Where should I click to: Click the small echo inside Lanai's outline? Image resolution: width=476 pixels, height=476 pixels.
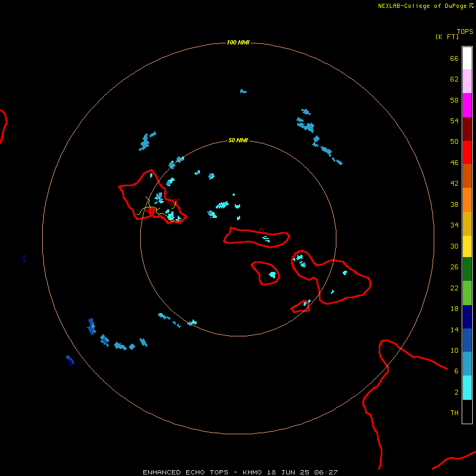[272, 274]
